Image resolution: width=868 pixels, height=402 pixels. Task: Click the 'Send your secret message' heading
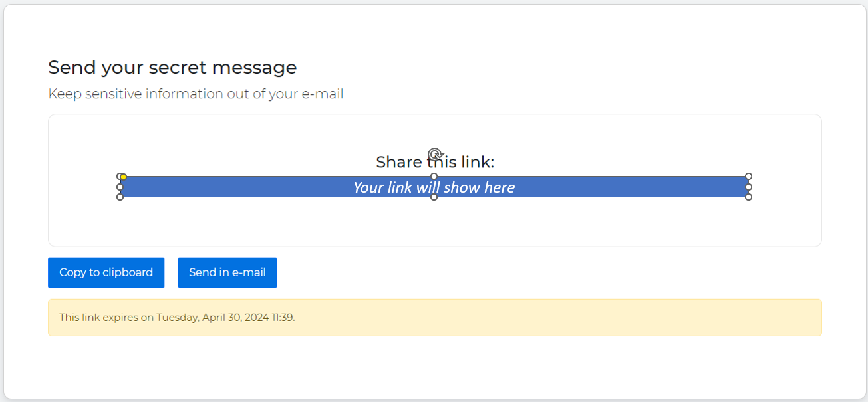point(172,67)
